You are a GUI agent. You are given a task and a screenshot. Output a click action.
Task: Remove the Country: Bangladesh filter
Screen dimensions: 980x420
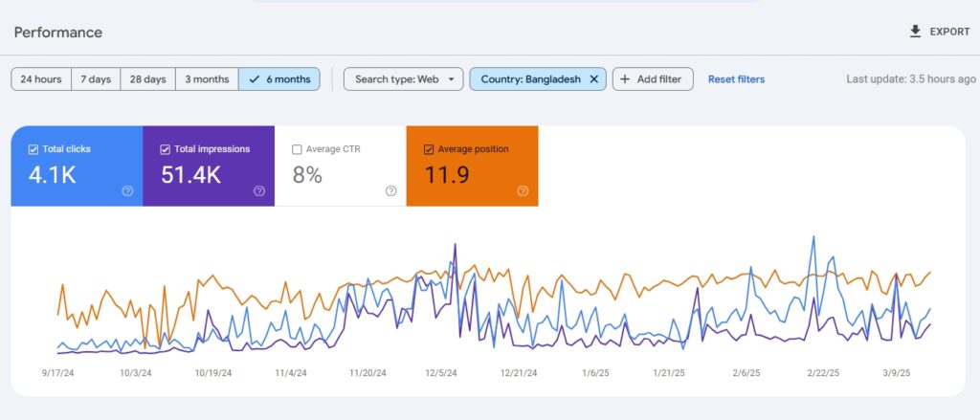pos(594,79)
